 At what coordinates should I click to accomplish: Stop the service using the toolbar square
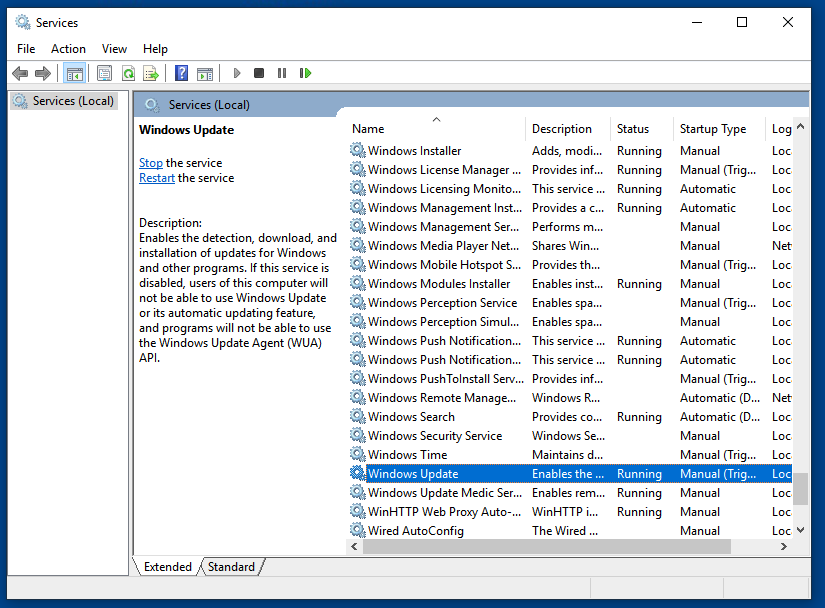click(x=259, y=73)
